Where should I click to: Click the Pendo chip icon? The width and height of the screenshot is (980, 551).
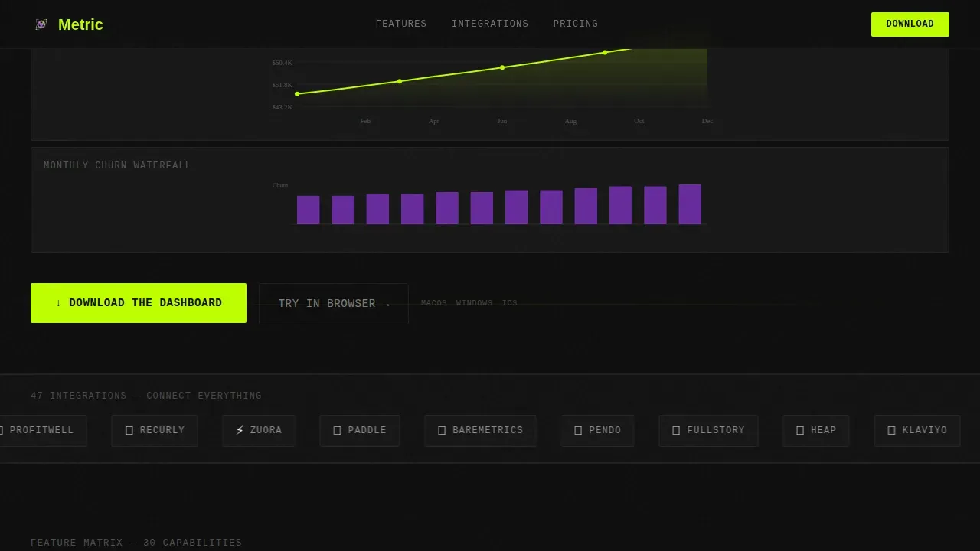(x=578, y=430)
